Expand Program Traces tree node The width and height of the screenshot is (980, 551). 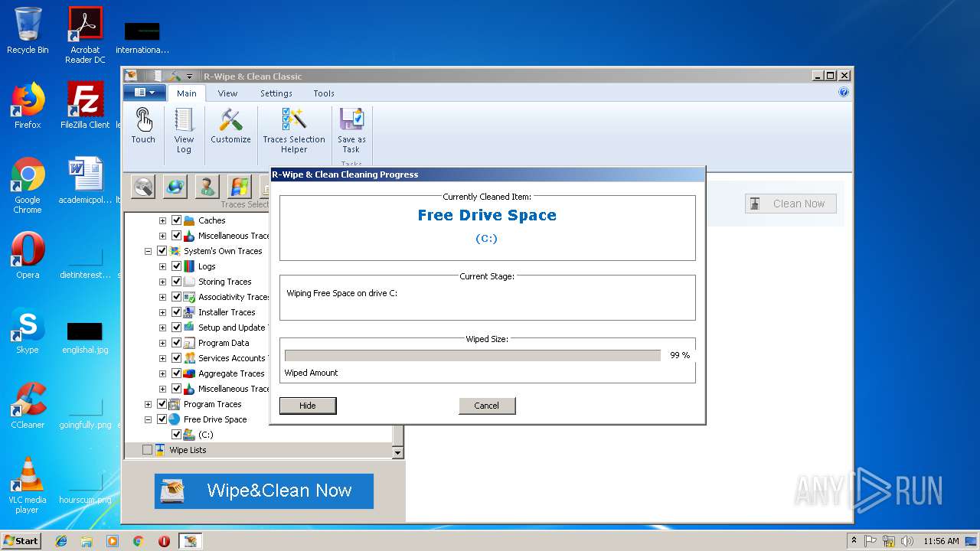point(148,404)
